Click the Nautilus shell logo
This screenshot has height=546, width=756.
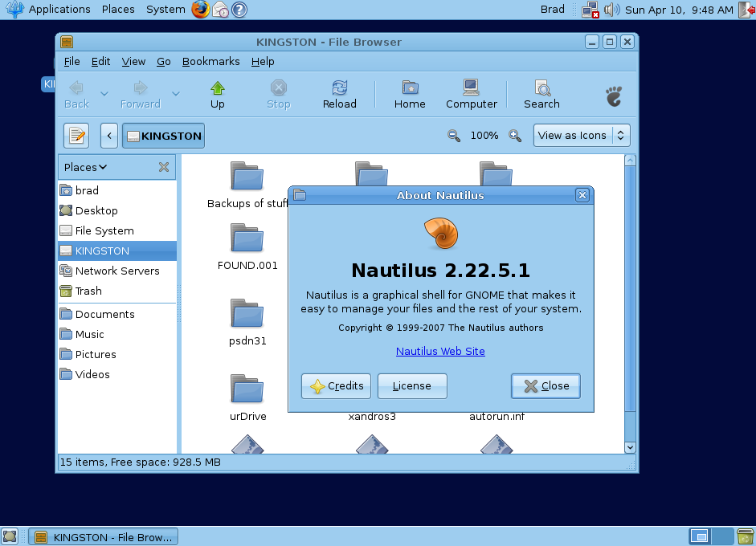(441, 233)
